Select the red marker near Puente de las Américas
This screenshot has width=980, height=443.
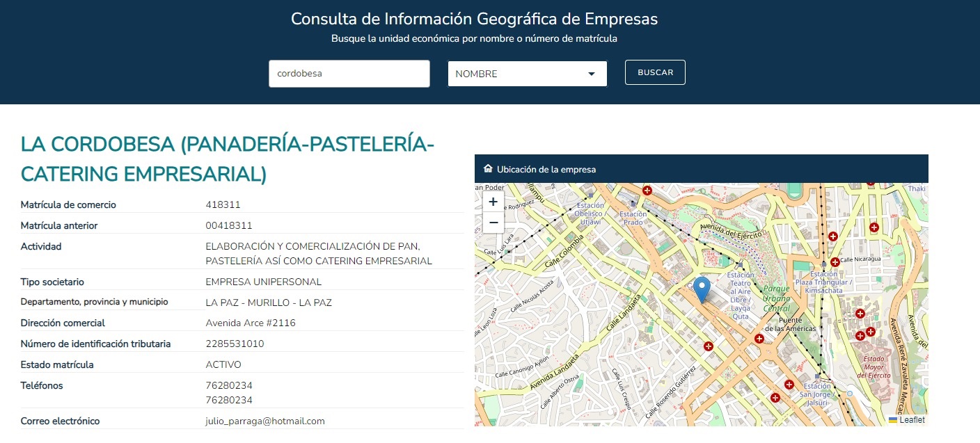[759, 339]
